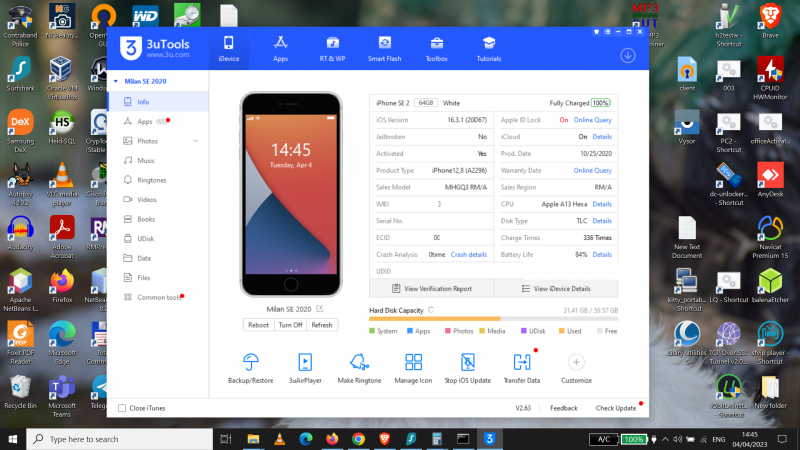
Task: Click the downloads arrow icon in header
Action: click(628, 56)
